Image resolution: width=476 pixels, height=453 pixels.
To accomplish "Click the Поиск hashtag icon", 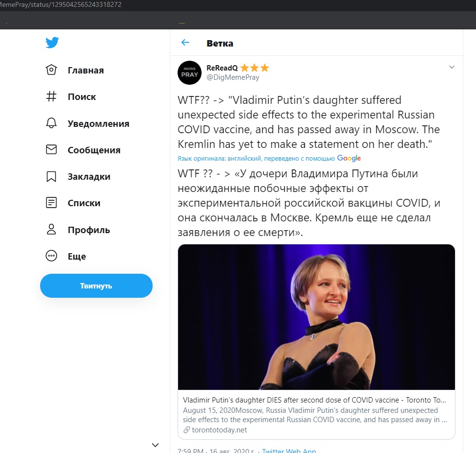I will pos(51,96).
